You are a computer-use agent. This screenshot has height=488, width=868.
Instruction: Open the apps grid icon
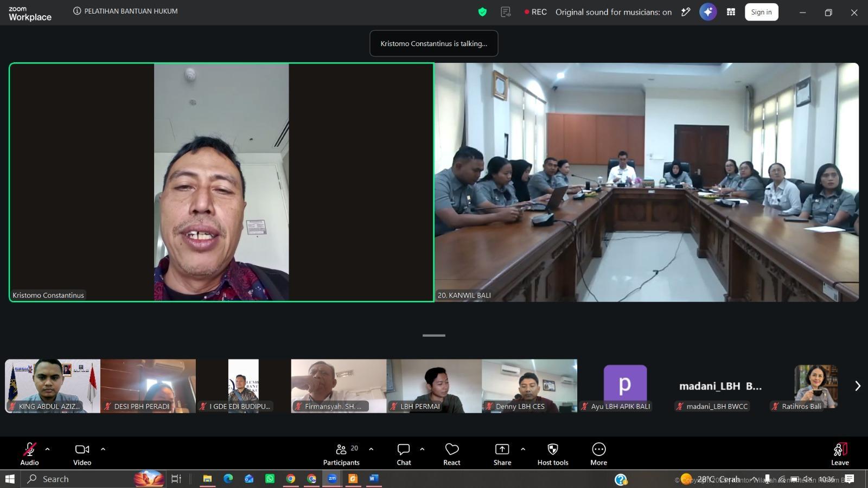click(731, 12)
